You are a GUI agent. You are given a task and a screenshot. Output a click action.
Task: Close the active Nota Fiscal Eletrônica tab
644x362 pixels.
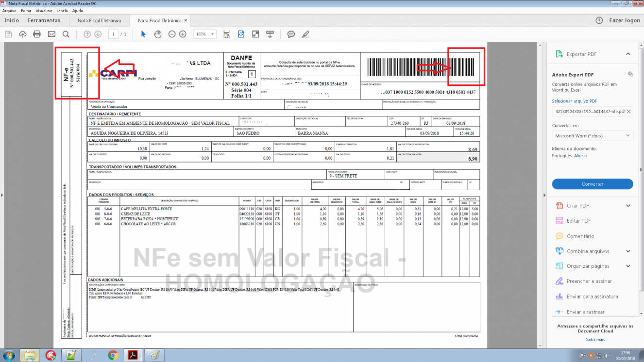tap(186, 20)
